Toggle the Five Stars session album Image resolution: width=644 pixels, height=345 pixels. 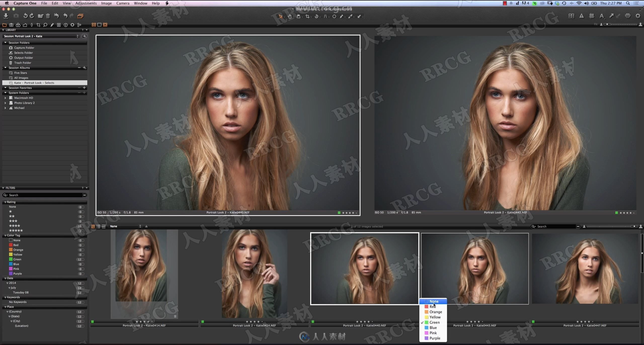tap(20, 72)
